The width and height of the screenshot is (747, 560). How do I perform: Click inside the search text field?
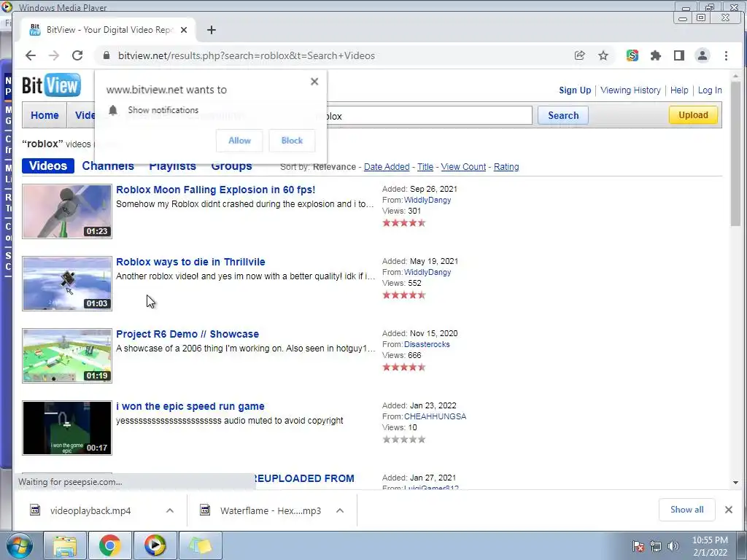429,116
